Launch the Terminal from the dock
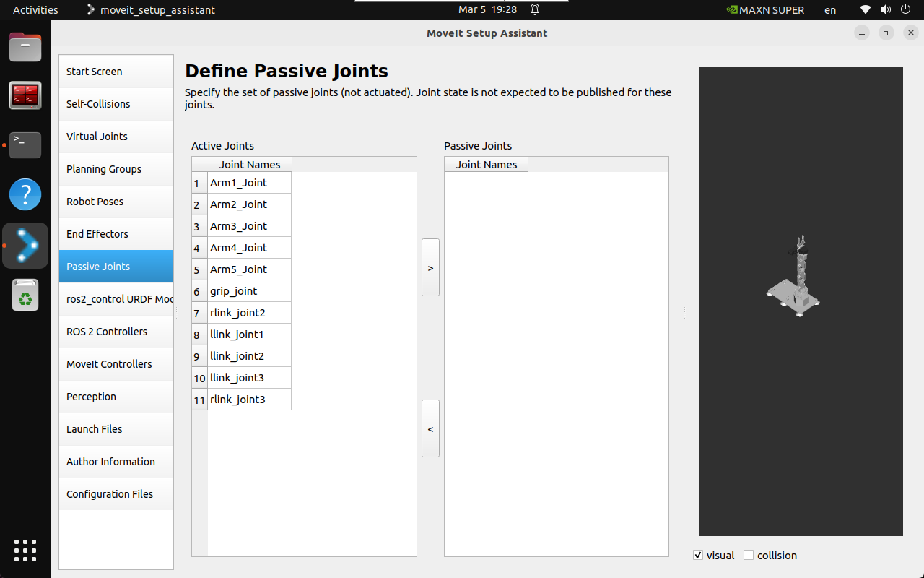 pos(25,144)
